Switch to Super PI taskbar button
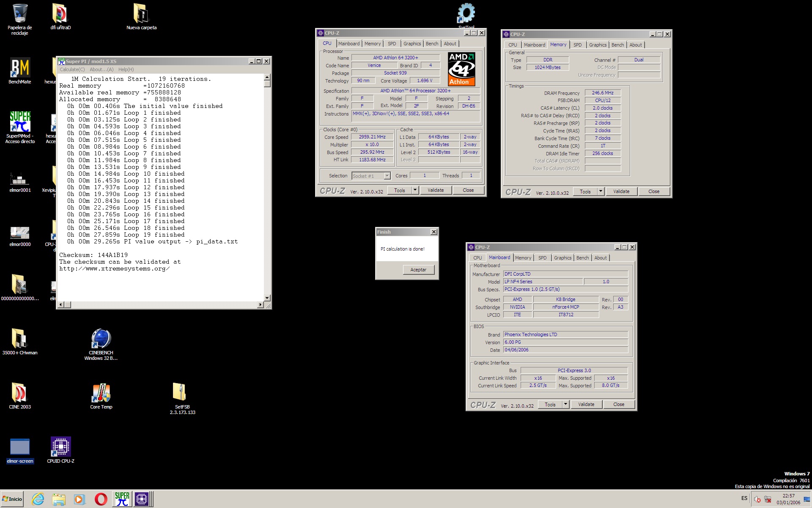Viewport: 812px width, 508px height. click(x=122, y=499)
